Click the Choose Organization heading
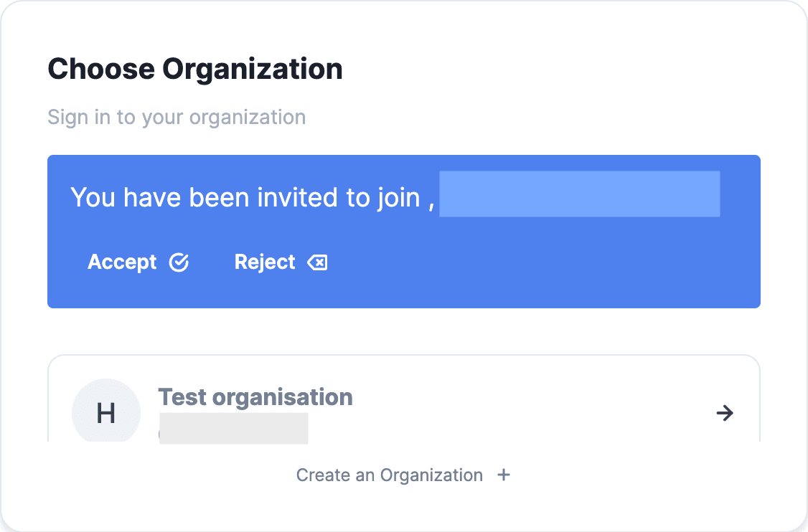This screenshot has width=808, height=532. [x=194, y=68]
